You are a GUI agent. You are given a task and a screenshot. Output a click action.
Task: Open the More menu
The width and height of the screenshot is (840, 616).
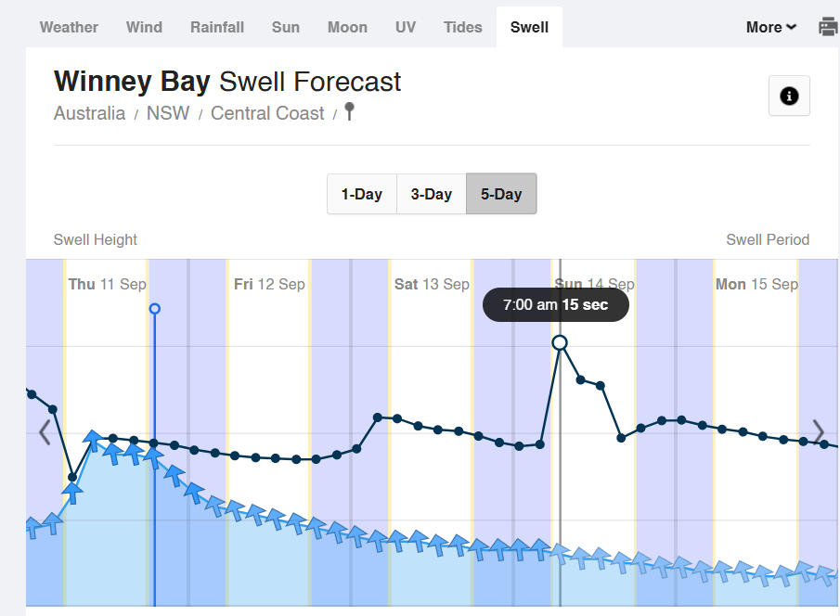769,27
